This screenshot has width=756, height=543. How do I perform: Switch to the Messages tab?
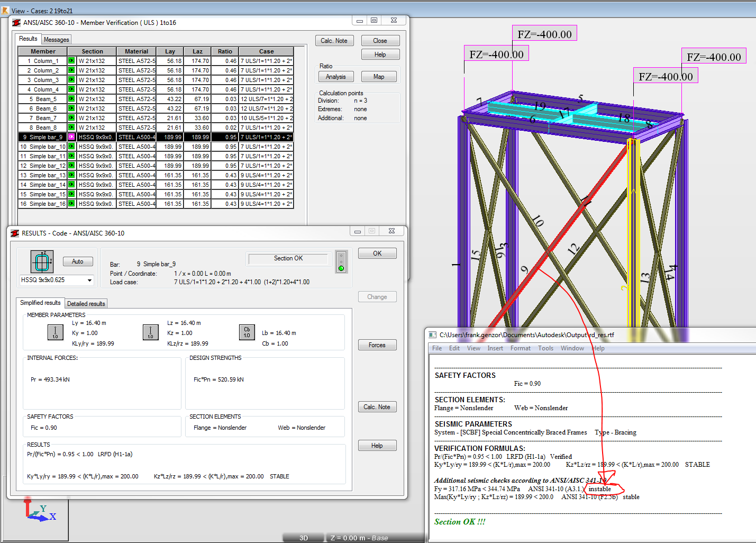pyautogui.click(x=56, y=39)
